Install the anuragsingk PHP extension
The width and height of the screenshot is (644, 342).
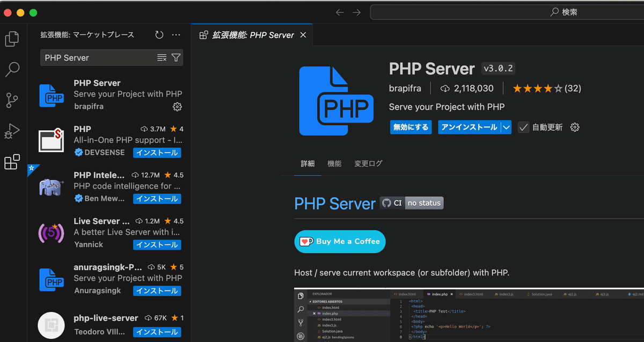pos(157,291)
